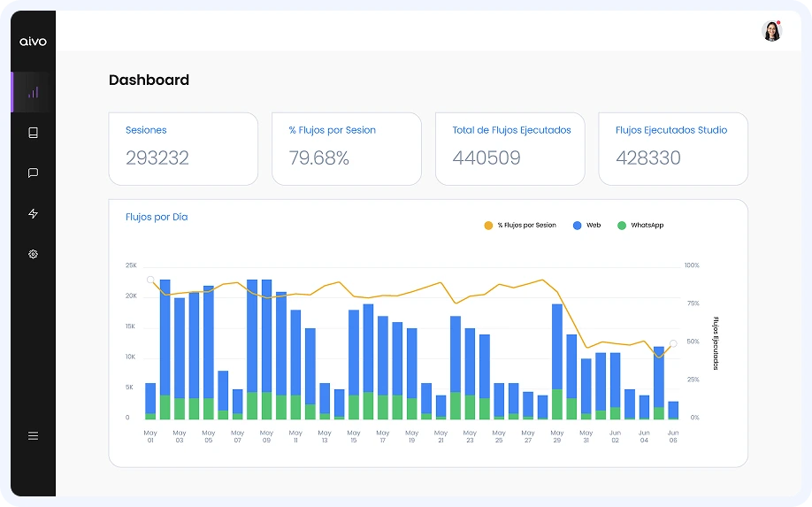Open the Total de Flujos Ejecutados card

(509, 149)
